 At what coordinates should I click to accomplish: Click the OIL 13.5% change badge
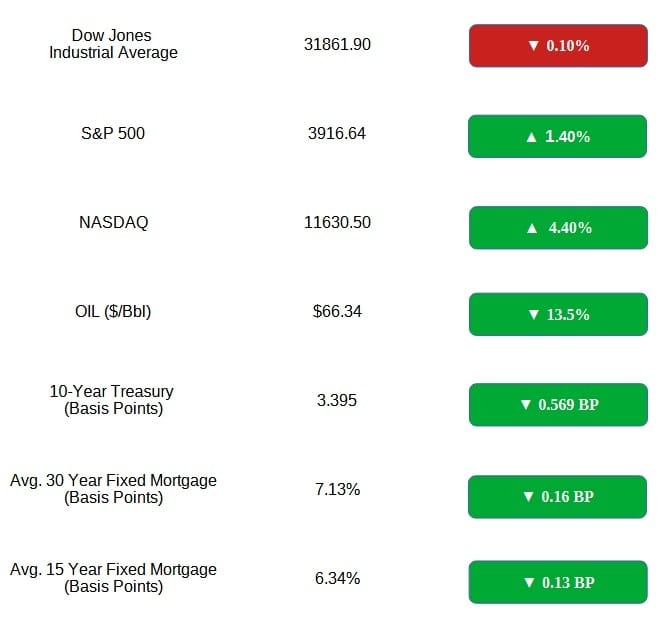coord(558,315)
